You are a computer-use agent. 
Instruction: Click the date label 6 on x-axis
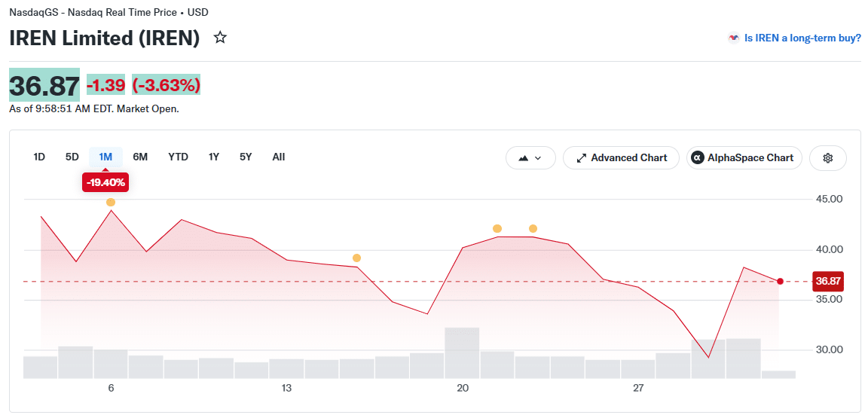[x=112, y=388]
